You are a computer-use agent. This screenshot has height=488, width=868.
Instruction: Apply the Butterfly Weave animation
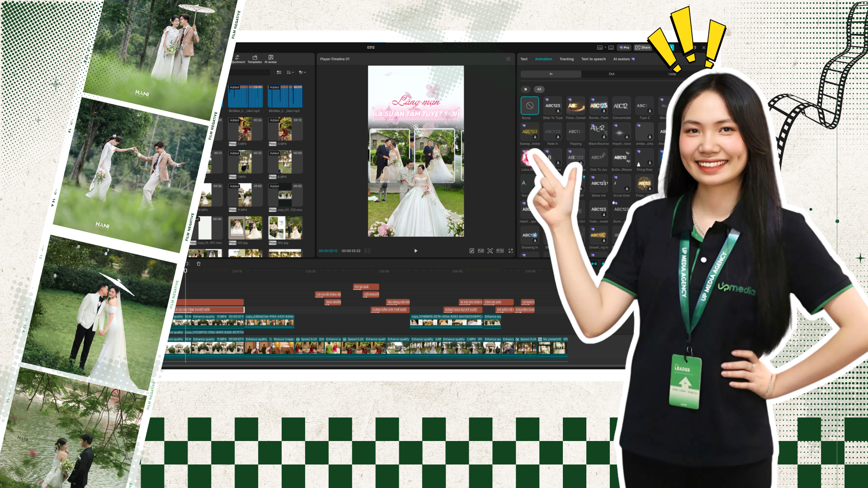622,158
